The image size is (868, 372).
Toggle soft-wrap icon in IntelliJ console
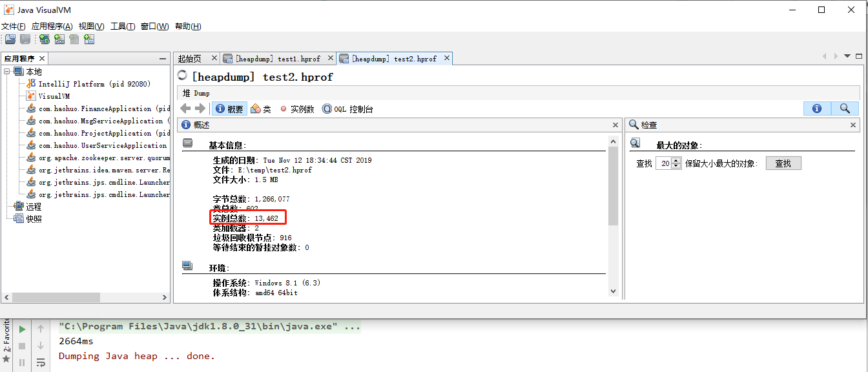point(41,363)
